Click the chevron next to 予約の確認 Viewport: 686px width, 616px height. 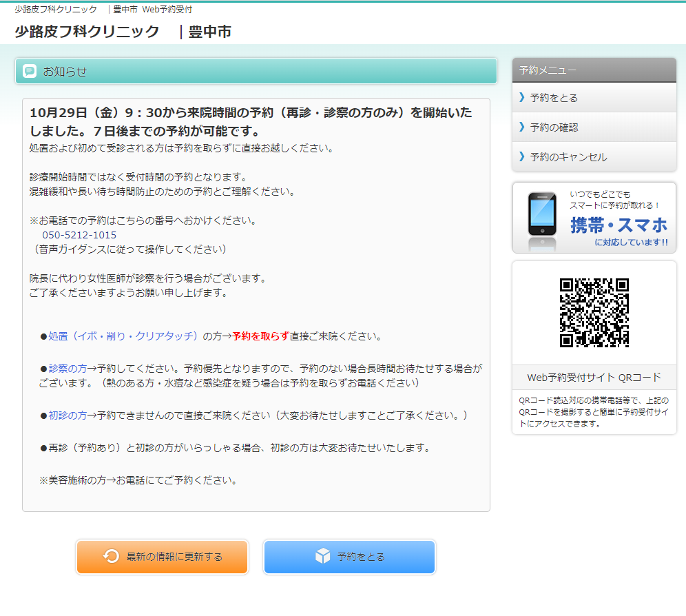coord(521,127)
